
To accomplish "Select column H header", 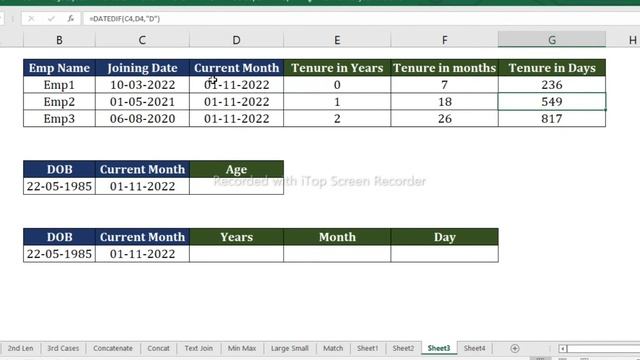I will click(632, 40).
